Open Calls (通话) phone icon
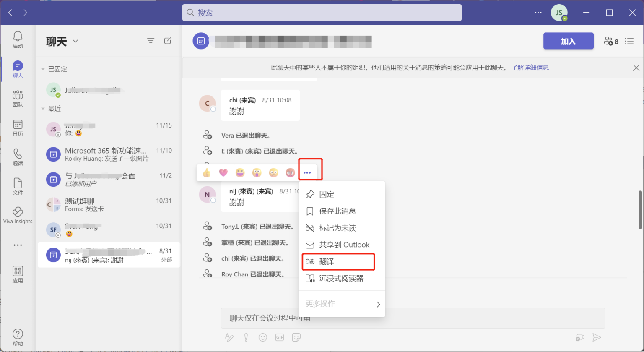Viewport: 644px width, 352px height. point(18,157)
